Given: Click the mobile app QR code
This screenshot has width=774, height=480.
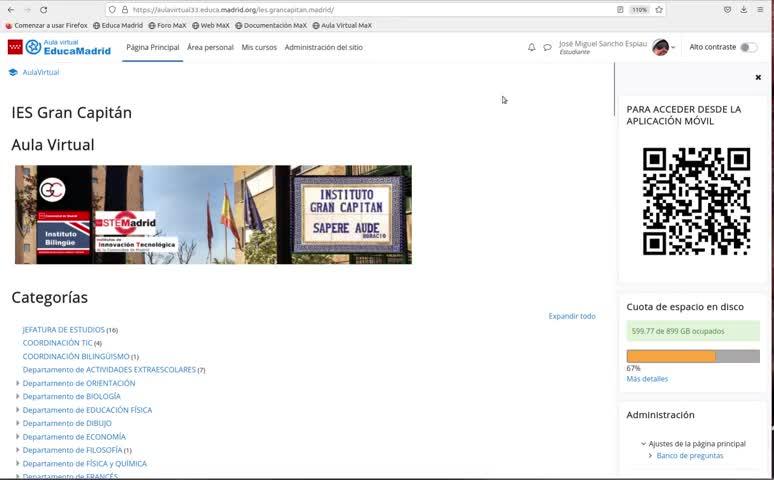Looking at the screenshot, I should tap(696, 201).
